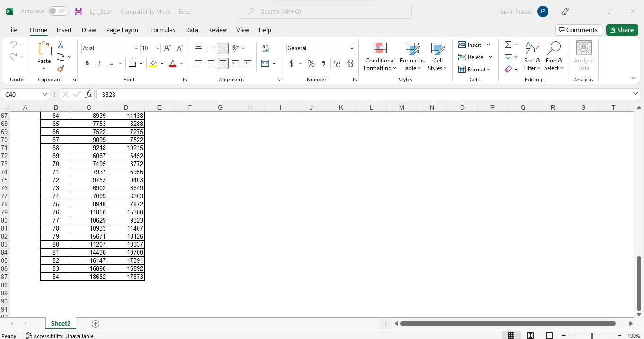
Task: Toggle center alignment
Action: [210, 63]
